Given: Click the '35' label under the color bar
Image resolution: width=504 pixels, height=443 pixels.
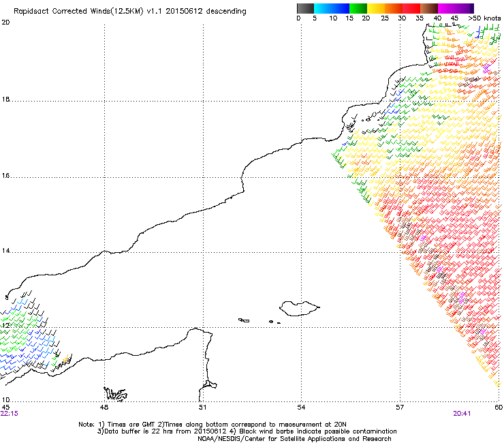Looking at the screenshot, I should 420,18.
